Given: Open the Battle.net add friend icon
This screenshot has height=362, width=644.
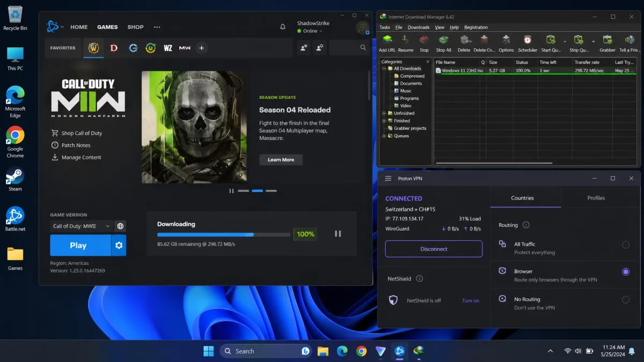Looking at the screenshot, I should pos(304,48).
